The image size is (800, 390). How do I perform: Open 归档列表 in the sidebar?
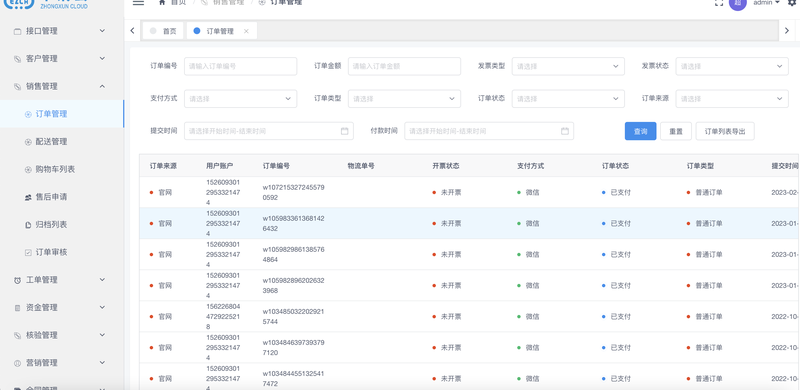pos(51,224)
